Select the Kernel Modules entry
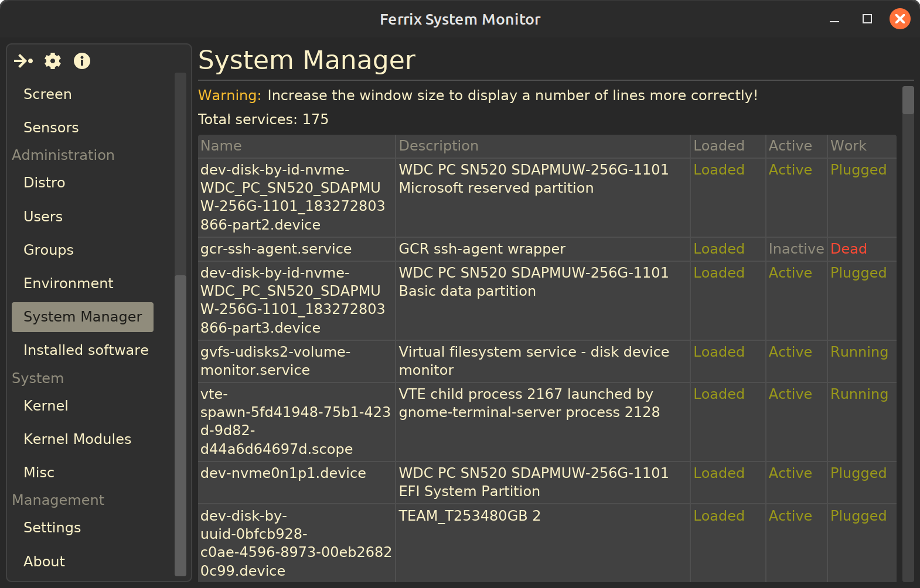 coord(77,439)
